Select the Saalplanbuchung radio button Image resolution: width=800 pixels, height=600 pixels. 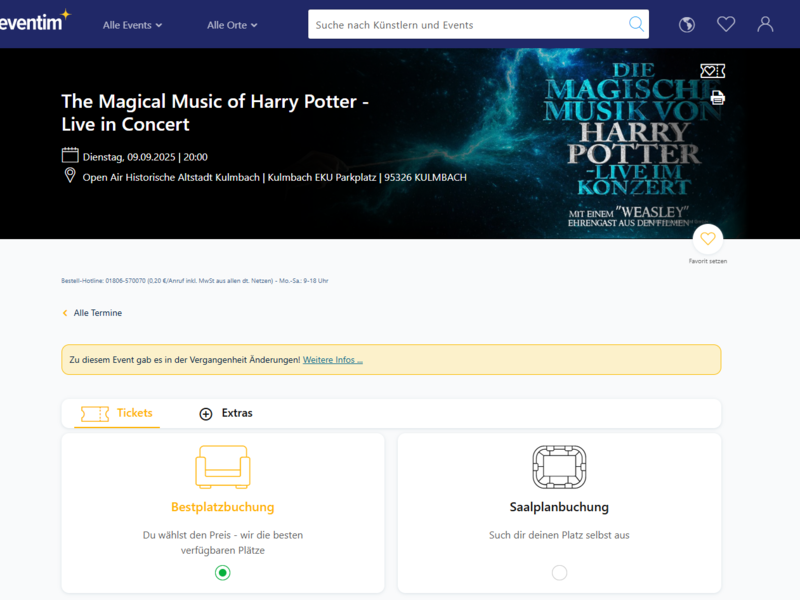tap(559, 573)
